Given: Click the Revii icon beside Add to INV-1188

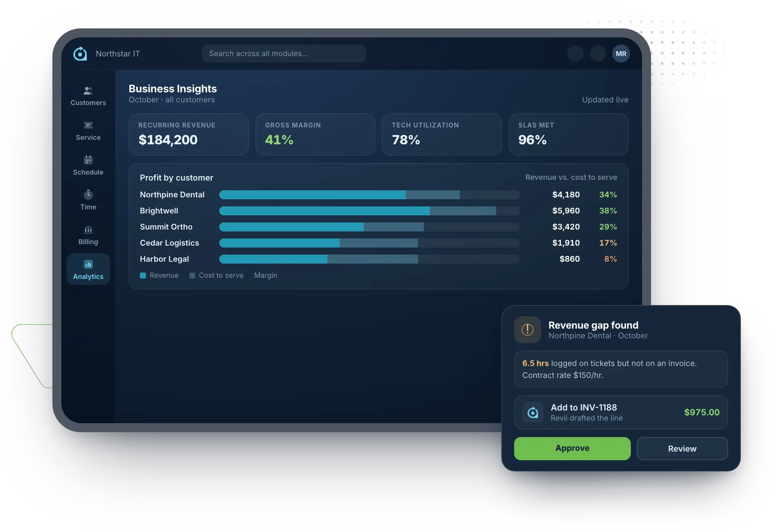Looking at the screenshot, I should point(533,412).
